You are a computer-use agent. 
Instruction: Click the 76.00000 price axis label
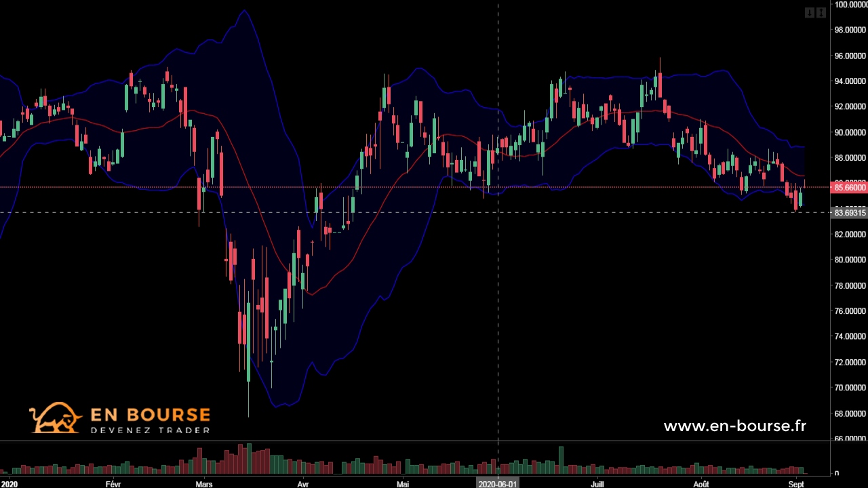coord(850,311)
